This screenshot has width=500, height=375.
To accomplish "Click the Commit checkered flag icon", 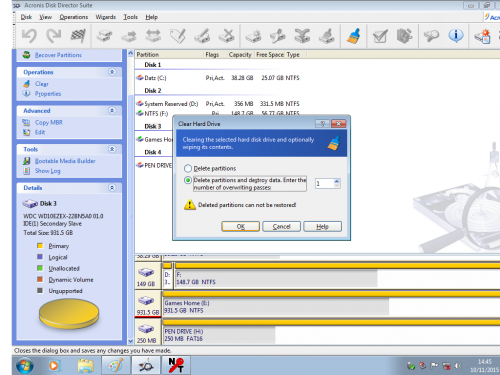I will click(78, 36).
